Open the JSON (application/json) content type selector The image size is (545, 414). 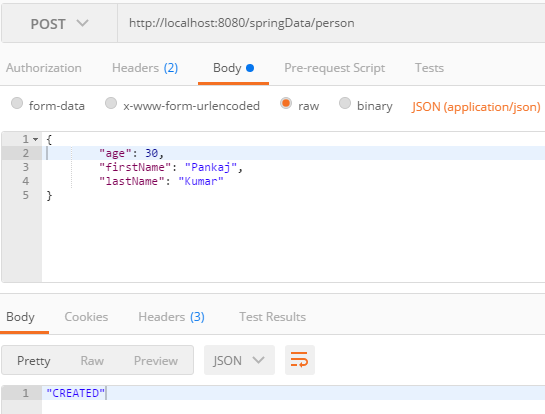[476, 107]
